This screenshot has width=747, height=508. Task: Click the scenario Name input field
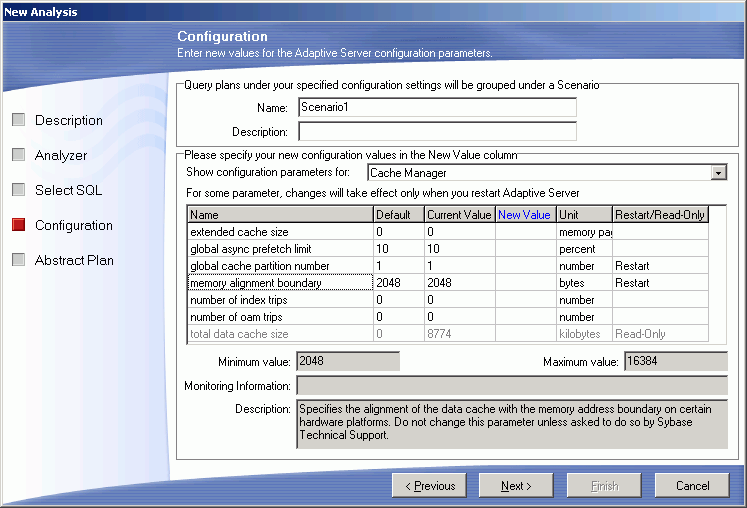[x=437, y=108]
